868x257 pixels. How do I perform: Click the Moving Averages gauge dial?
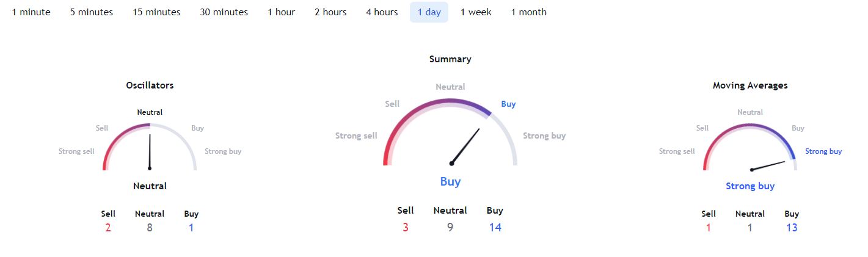pyautogui.click(x=750, y=147)
